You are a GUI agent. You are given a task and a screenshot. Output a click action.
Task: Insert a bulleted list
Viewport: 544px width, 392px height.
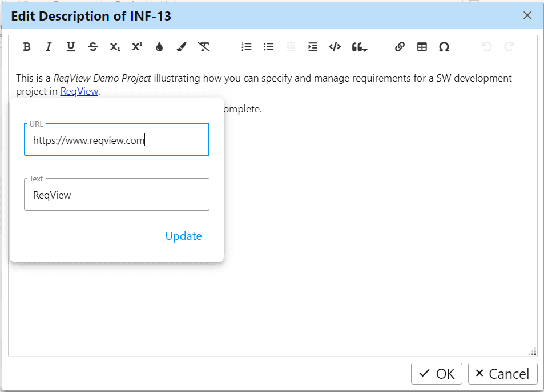268,47
